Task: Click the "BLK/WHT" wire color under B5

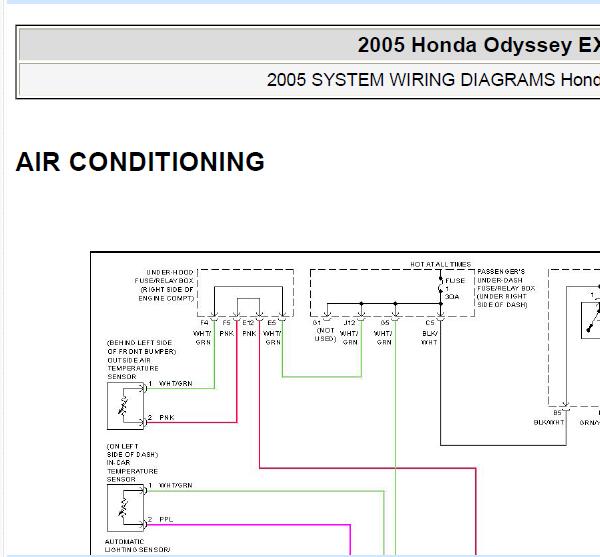Action: click(x=549, y=422)
